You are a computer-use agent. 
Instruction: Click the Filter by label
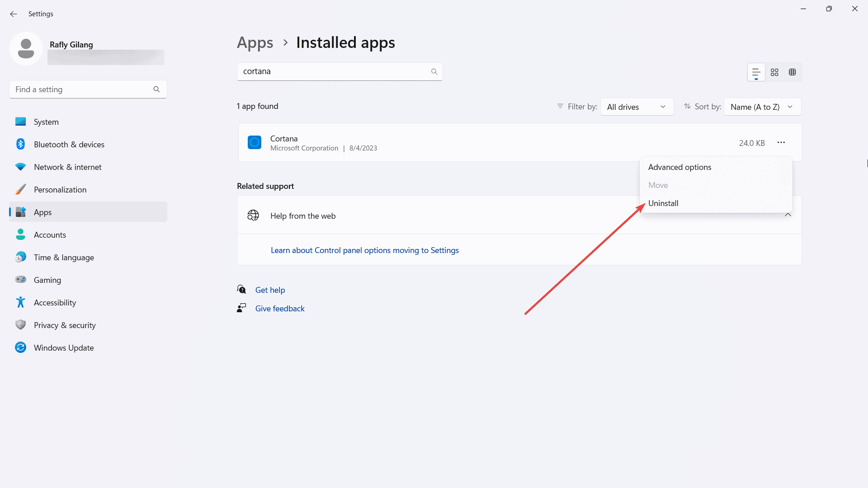(582, 107)
